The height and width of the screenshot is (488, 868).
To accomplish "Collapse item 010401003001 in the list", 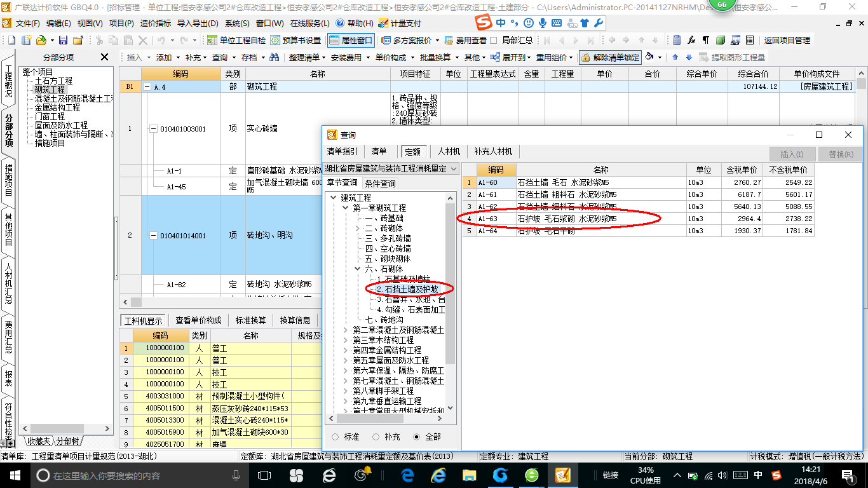I will tap(153, 129).
